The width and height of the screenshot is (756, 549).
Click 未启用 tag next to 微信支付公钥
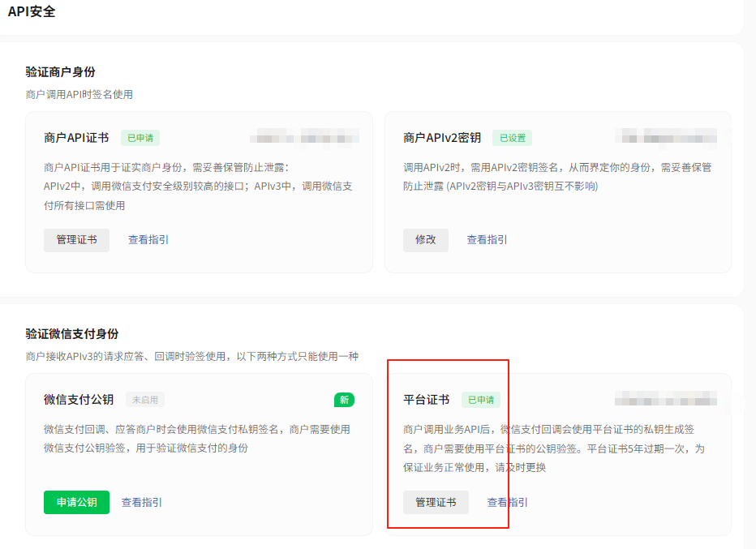145,400
